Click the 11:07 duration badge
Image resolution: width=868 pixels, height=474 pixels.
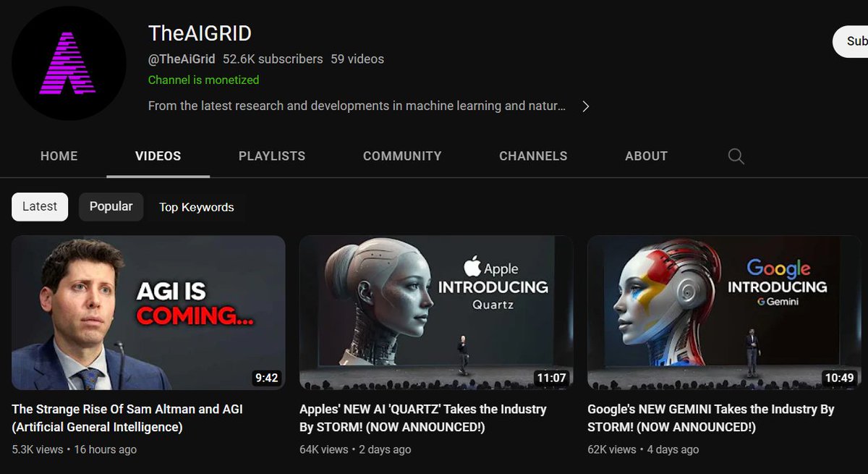[x=551, y=378]
